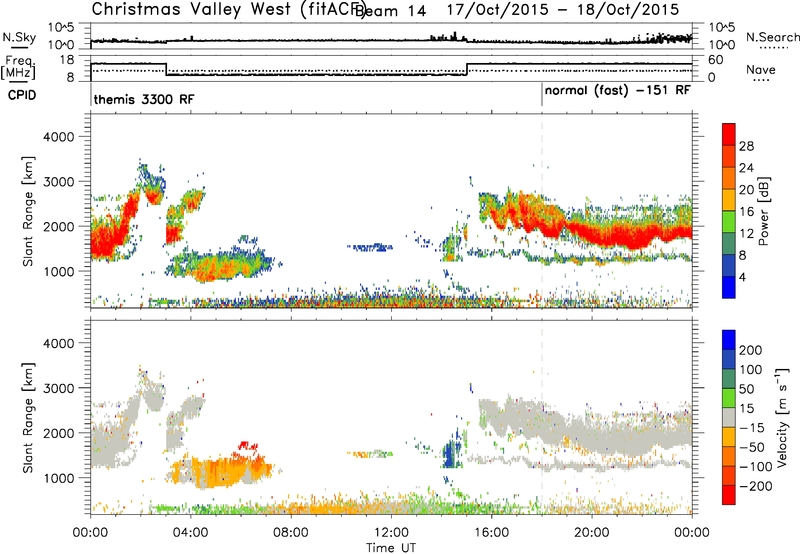800x554 pixels.
Task: Click the blue 200 top of Velocity color bar
Action: pos(729,340)
